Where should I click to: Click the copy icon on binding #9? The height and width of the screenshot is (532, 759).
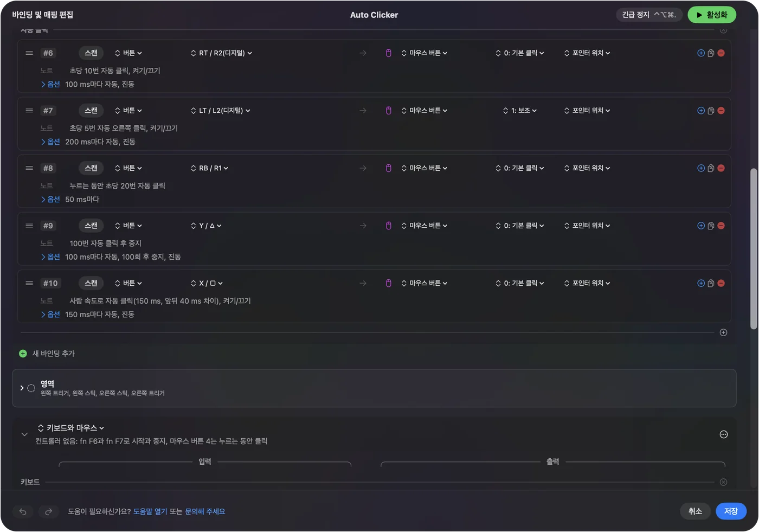click(x=711, y=226)
